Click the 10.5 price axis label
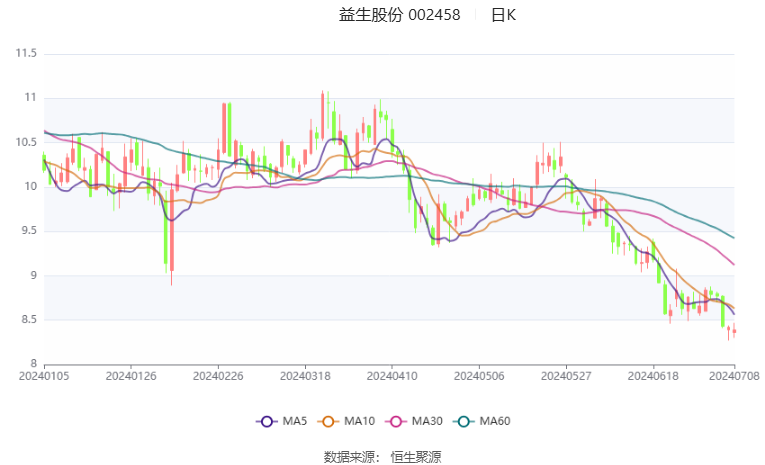Viewport: 765px width, 465px height. 26,142
